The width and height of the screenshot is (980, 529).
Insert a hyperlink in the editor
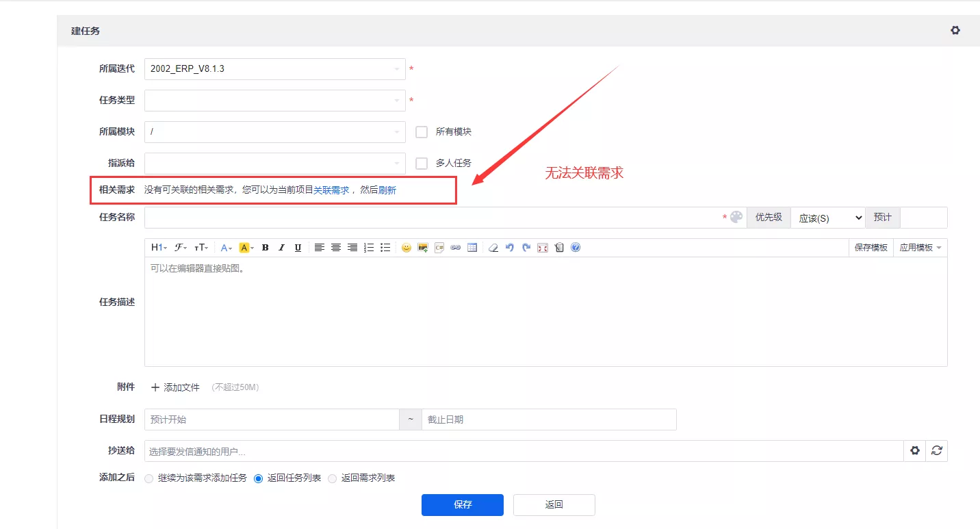(456, 248)
